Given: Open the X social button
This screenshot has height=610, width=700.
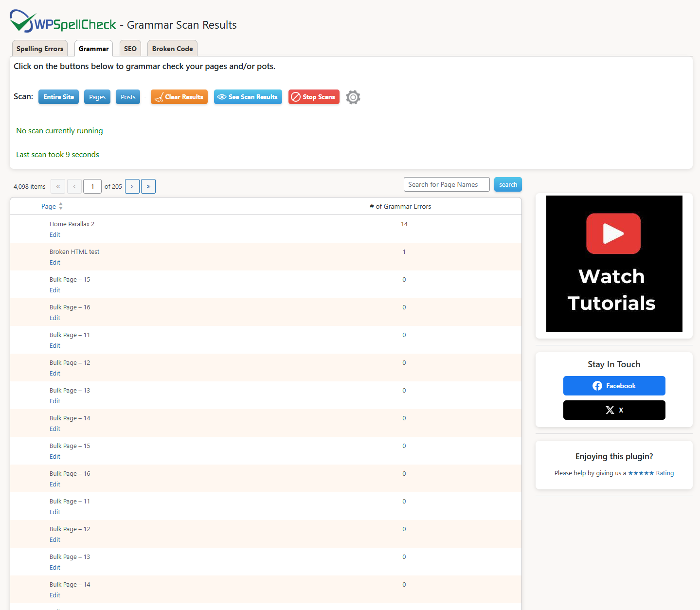Looking at the screenshot, I should point(614,410).
